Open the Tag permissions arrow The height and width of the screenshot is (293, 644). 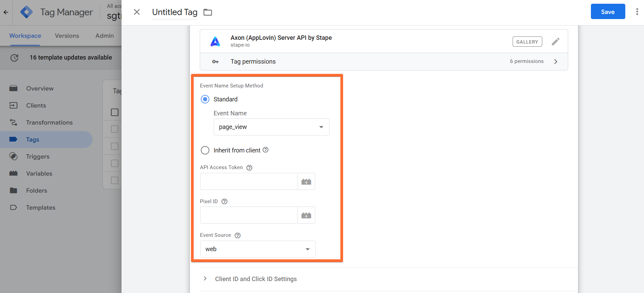pos(556,62)
